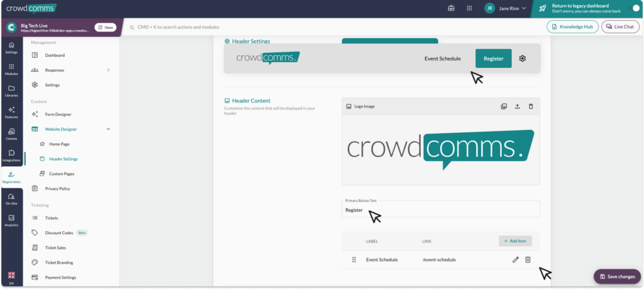Toggle the legacy dashboard switch

click(x=634, y=8)
